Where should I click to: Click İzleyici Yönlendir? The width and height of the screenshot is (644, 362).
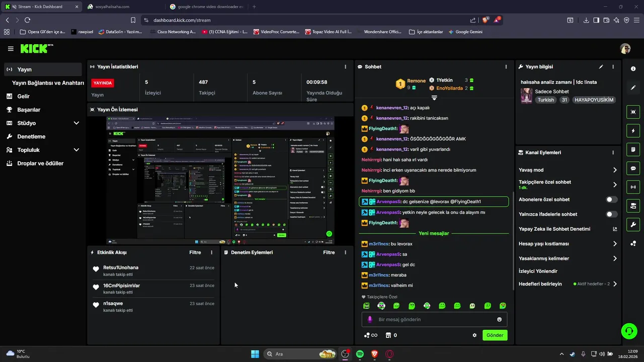tap(538, 271)
